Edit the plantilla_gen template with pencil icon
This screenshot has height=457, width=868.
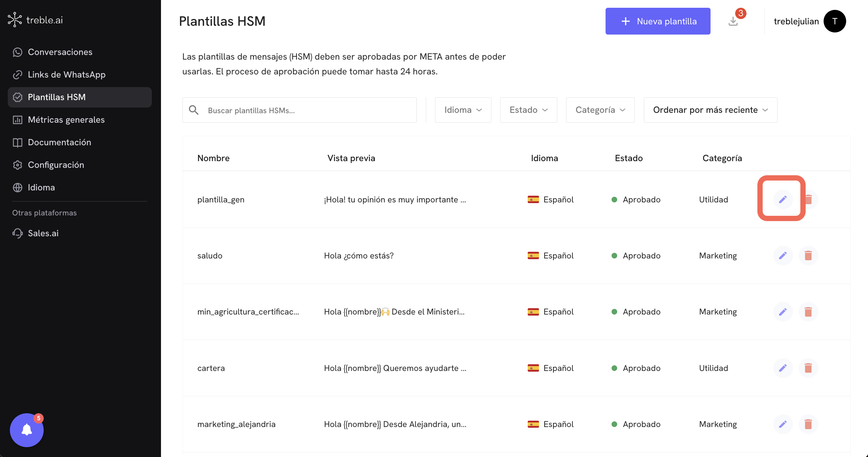pos(783,199)
